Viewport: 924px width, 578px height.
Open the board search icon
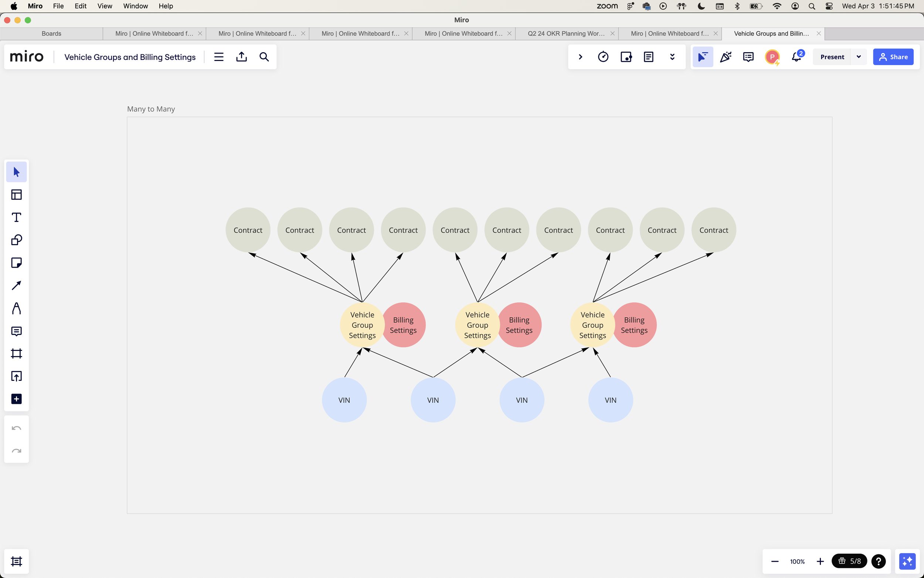point(264,57)
